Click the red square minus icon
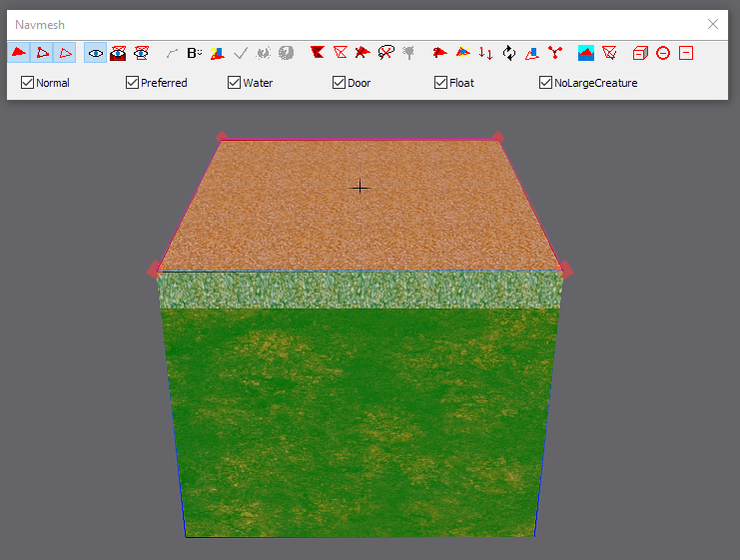This screenshot has width=740, height=560. [686, 53]
